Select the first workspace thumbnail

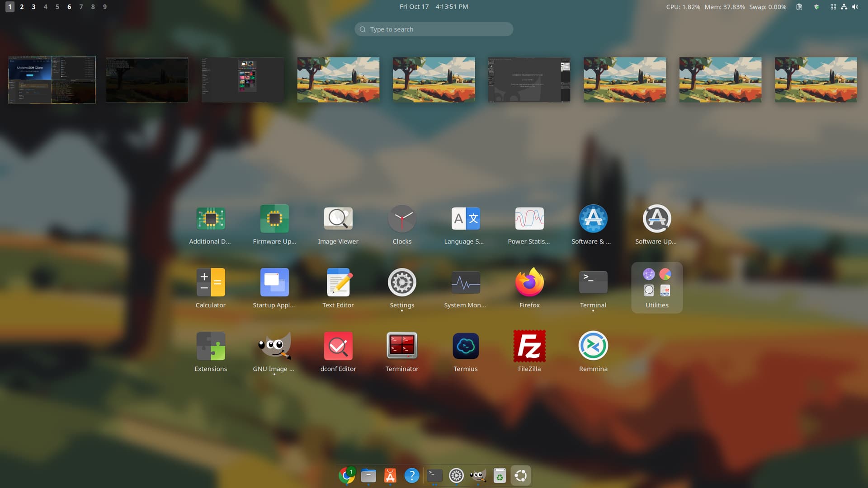[52, 80]
